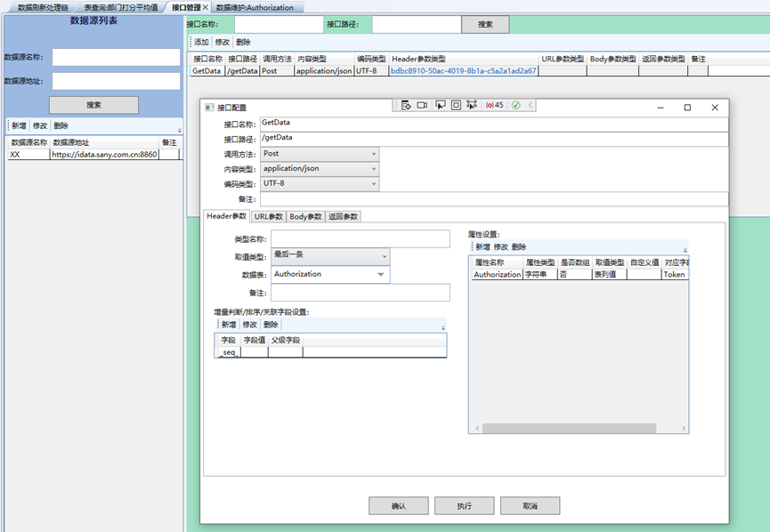Maximize the 接口配置 dialog window

pyautogui.click(x=687, y=108)
